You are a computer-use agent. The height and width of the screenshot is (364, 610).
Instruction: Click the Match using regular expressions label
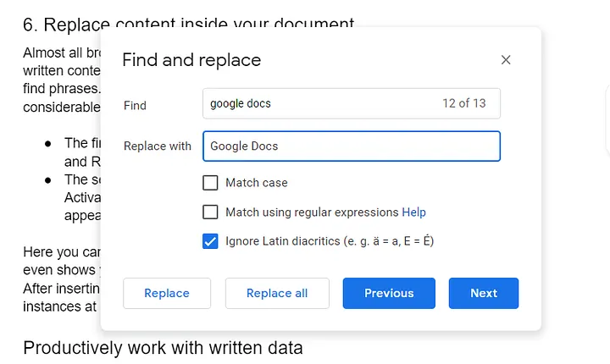click(x=312, y=212)
